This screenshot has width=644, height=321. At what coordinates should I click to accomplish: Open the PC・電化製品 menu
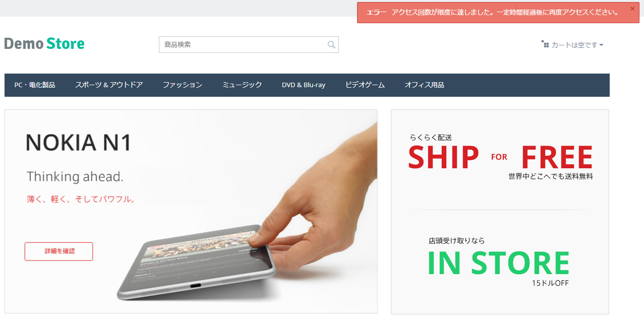[35, 85]
